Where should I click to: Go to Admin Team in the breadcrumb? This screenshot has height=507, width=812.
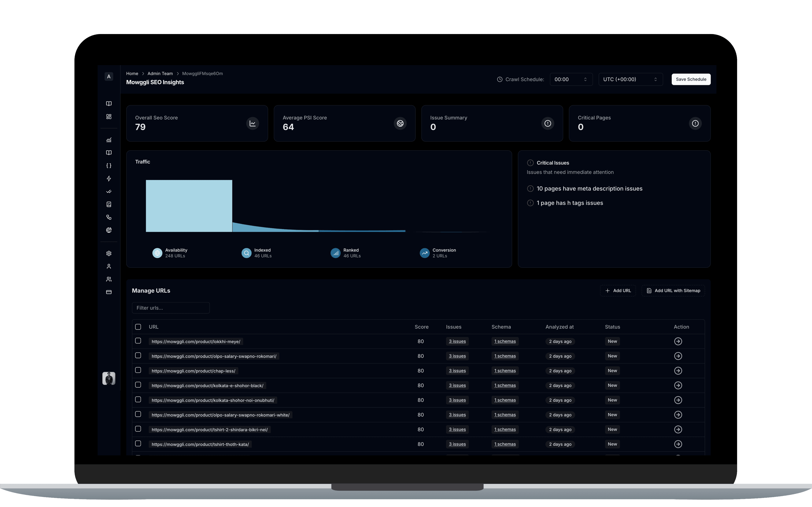(160, 73)
